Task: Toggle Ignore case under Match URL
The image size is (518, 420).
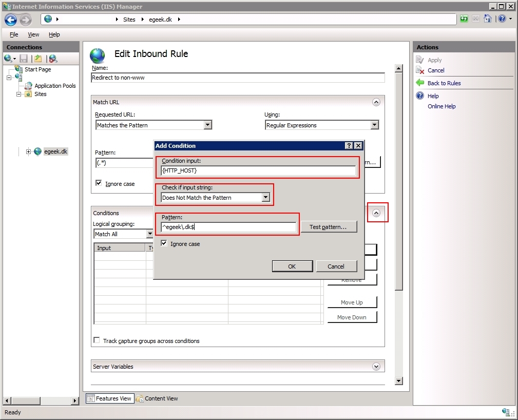Action: (x=99, y=183)
